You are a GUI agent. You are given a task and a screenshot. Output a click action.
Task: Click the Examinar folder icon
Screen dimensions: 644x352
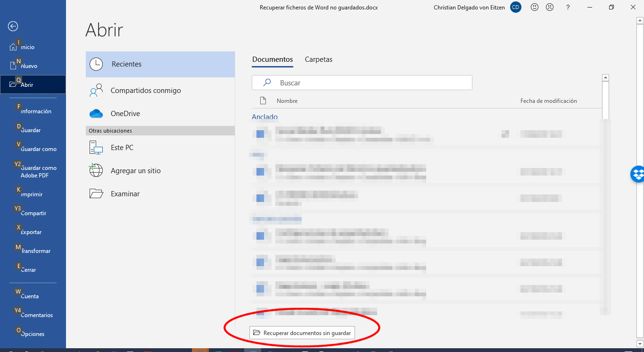click(96, 193)
